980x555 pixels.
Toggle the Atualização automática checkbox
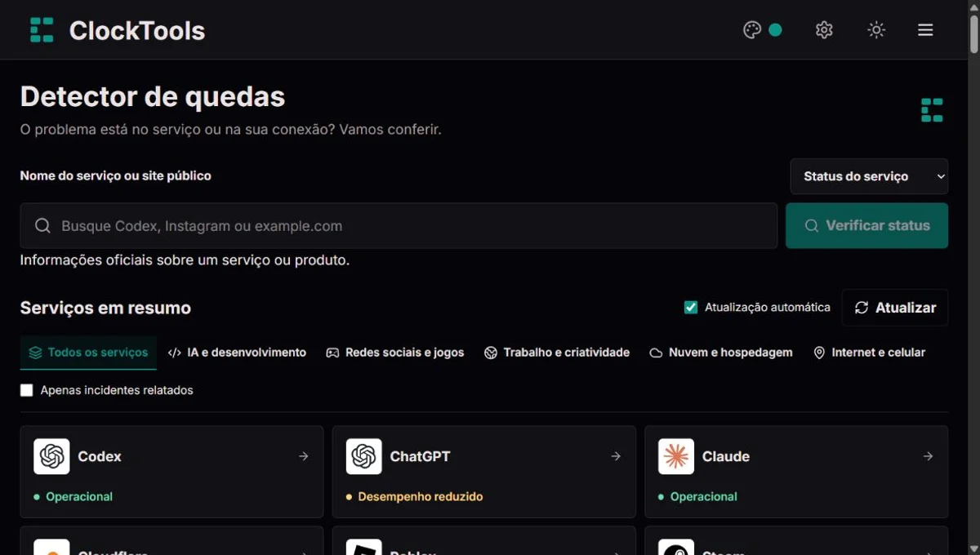(x=691, y=308)
